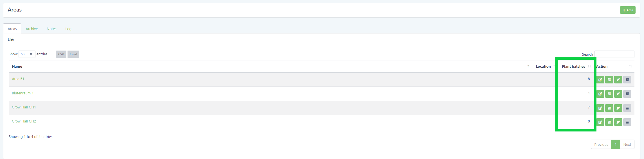Click the edit icon for Grow Hall GH2

600,122
